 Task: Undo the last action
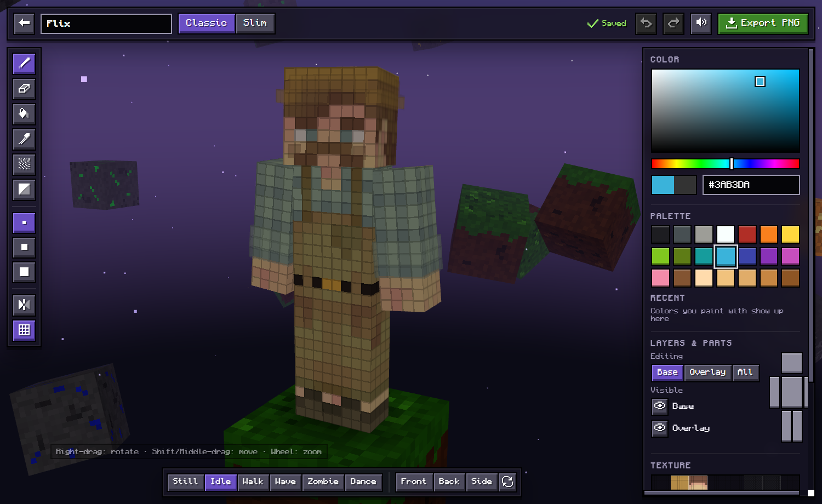tap(646, 23)
